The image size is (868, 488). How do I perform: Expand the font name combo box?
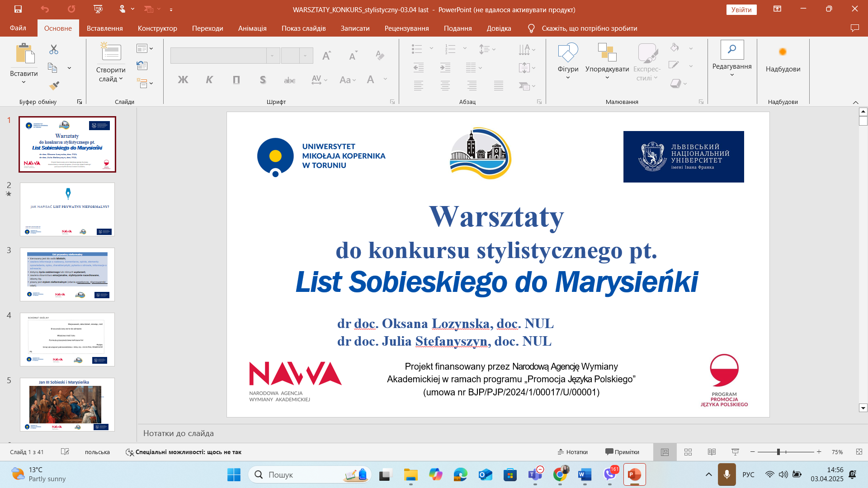coord(273,56)
